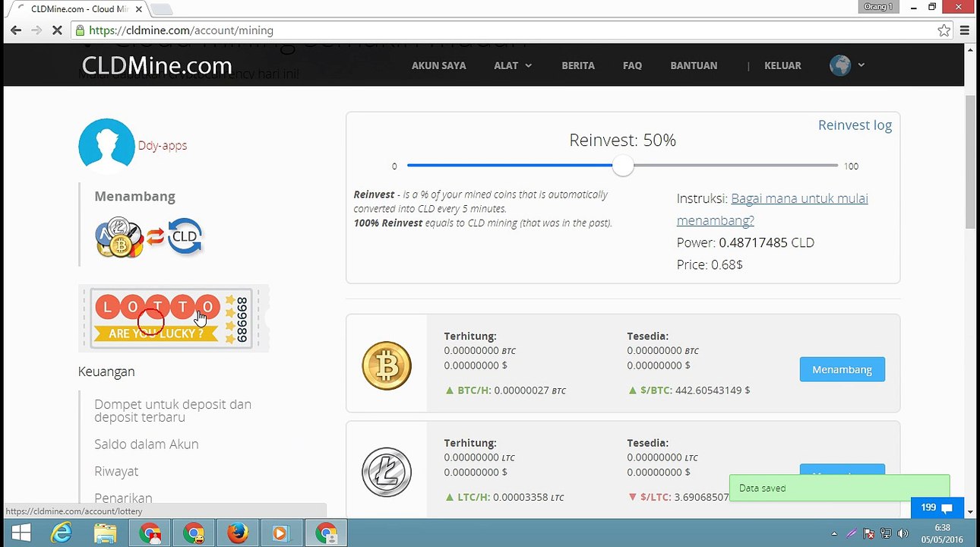Dismiss the 'Data saved' notification
The height and width of the screenshot is (547, 980).
839,488
